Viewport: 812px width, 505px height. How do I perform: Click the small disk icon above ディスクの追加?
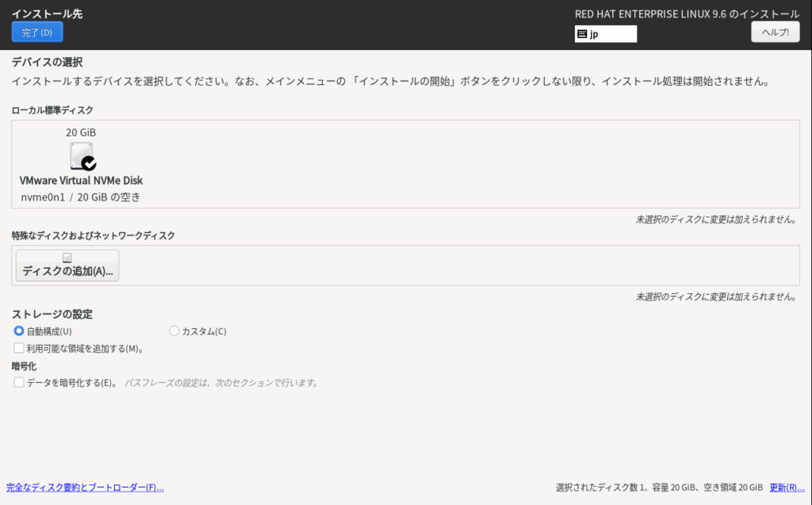pyautogui.click(x=67, y=258)
